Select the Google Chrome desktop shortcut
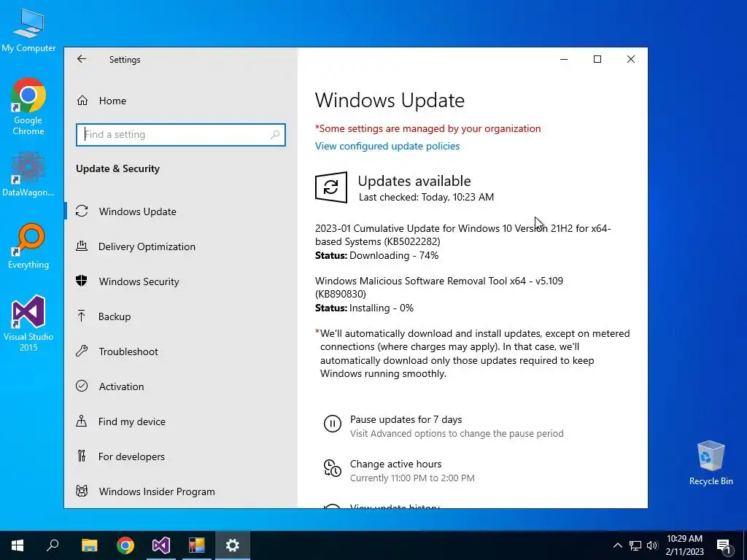The width and height of the screenshot is (747, 560). [28, 106]
